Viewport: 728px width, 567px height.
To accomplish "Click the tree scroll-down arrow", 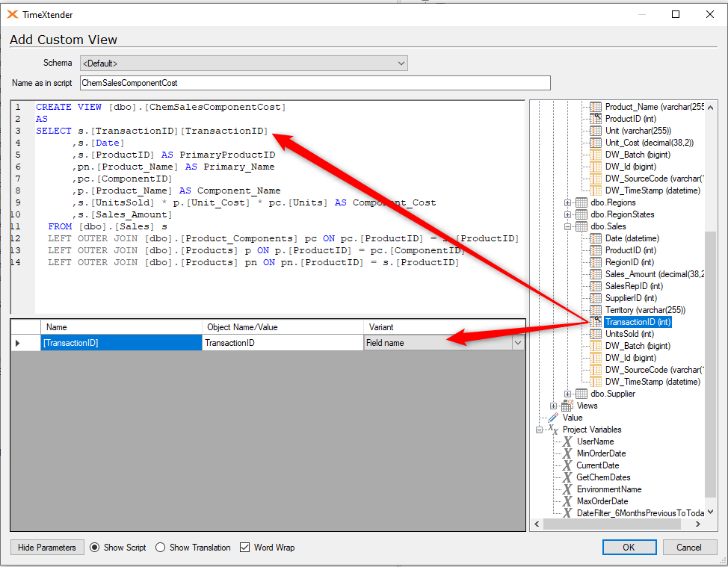I will click(x=710, y=512).
